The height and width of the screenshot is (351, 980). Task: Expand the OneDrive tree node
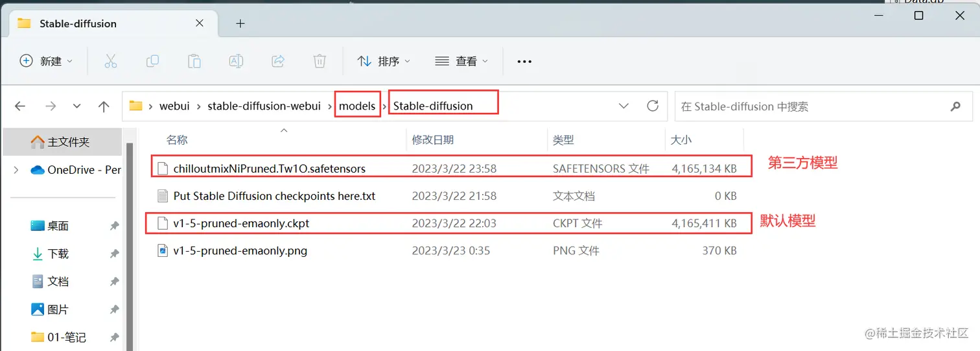pos(16,170)
